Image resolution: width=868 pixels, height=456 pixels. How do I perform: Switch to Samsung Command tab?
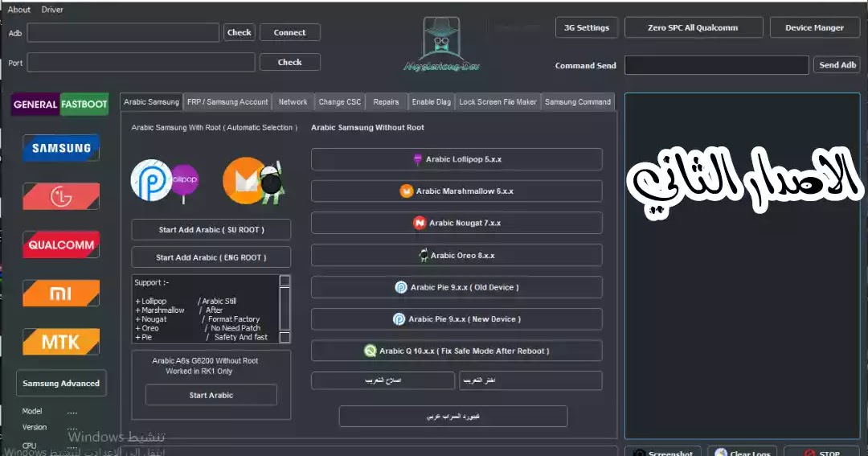tap(578, 102)
